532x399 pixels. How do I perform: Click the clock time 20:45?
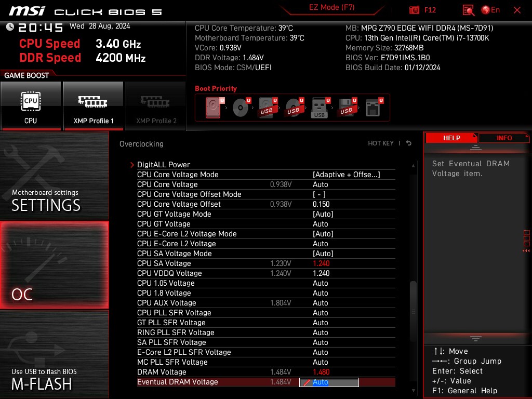pos(41,28)
